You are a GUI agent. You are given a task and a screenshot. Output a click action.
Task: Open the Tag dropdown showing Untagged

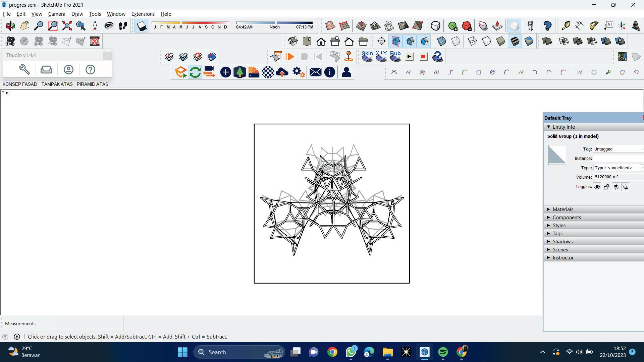(618, 149)
